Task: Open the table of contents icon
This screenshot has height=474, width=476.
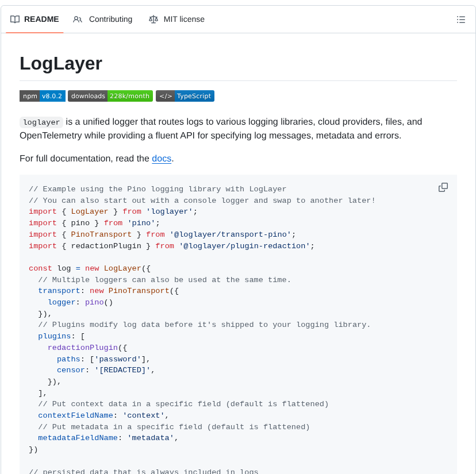Action: [x=460, y=19]
